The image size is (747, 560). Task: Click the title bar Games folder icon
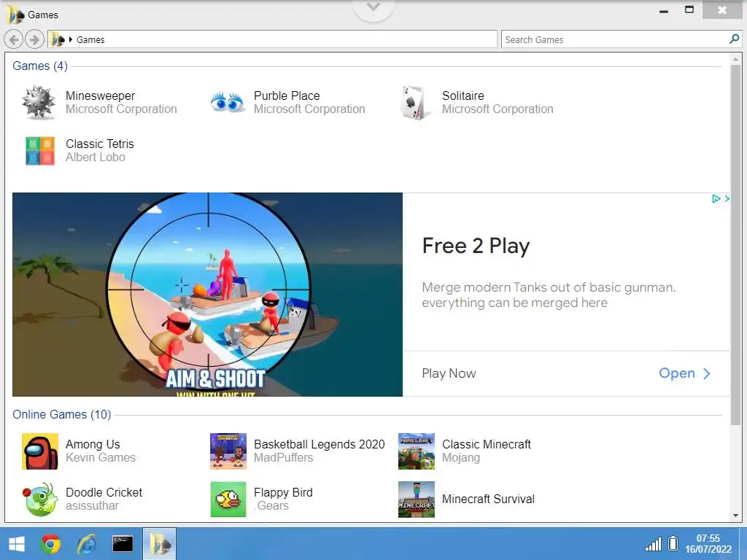click(x=15, y=15)
